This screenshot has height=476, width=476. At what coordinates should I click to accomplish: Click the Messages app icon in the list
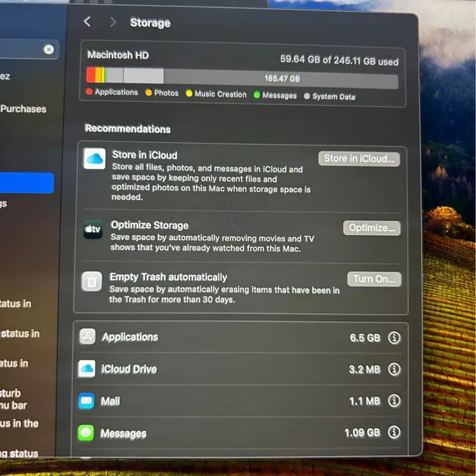coord(86,433)
